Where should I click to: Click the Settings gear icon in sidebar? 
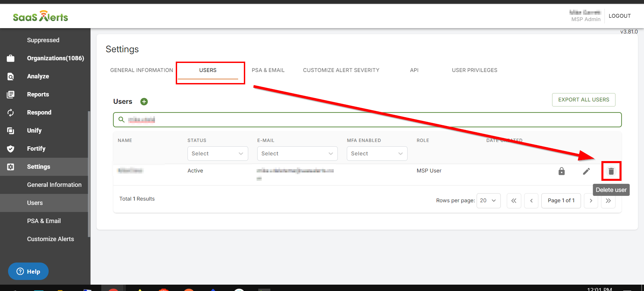coord(11,167)
